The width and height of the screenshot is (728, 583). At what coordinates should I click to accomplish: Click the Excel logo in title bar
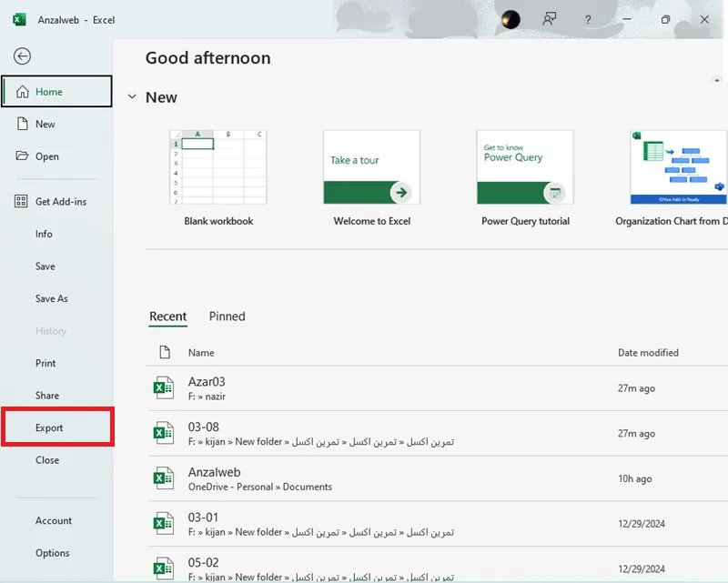coord(19,19)
